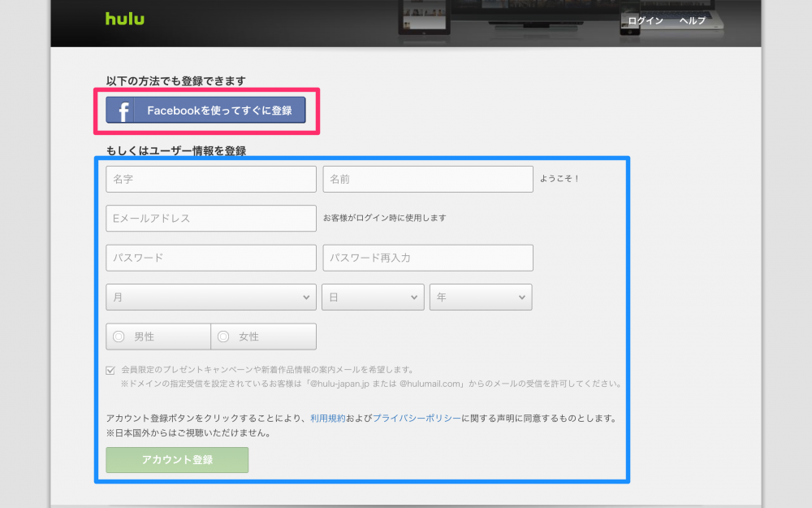Click the text お客様がログイン時に使用します
812x508 pixels.
click(385, 218)
